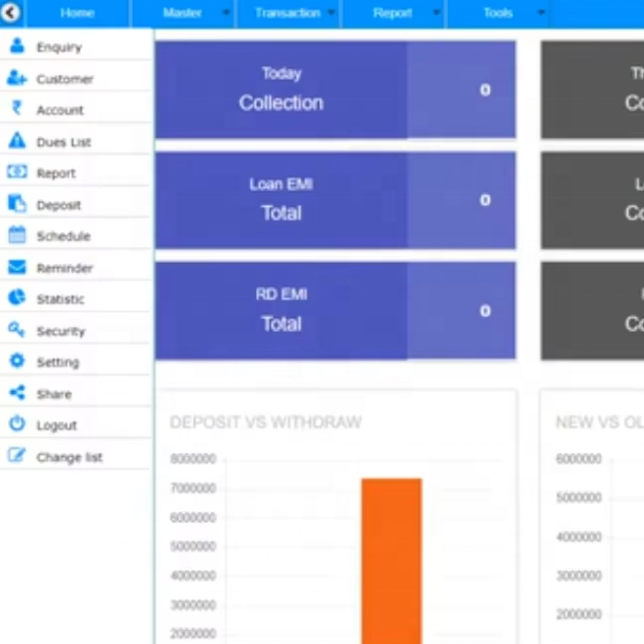This screenshot has height=644, width=644.
Task: Select the Deposit documents icon
Action: tap(17, 203)
